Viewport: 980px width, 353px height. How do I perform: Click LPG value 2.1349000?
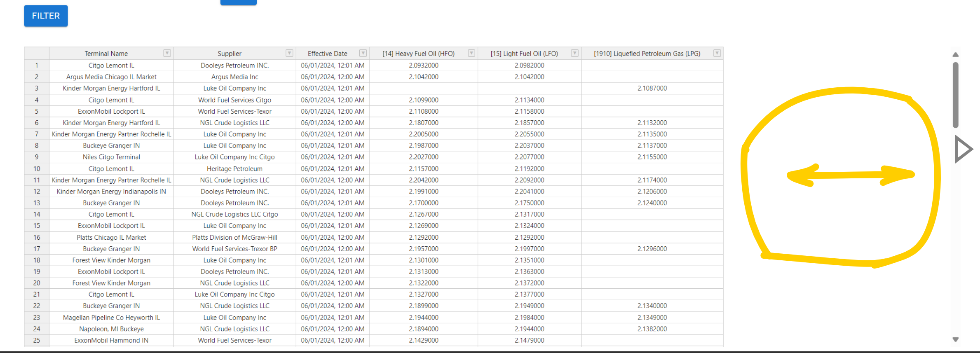pyautogui.click(x=652, y=318)
